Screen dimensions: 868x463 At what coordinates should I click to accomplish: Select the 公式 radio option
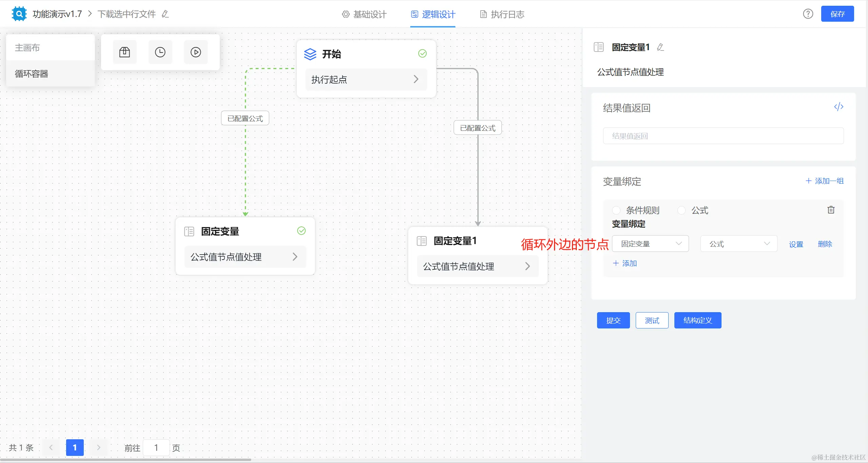682,210
